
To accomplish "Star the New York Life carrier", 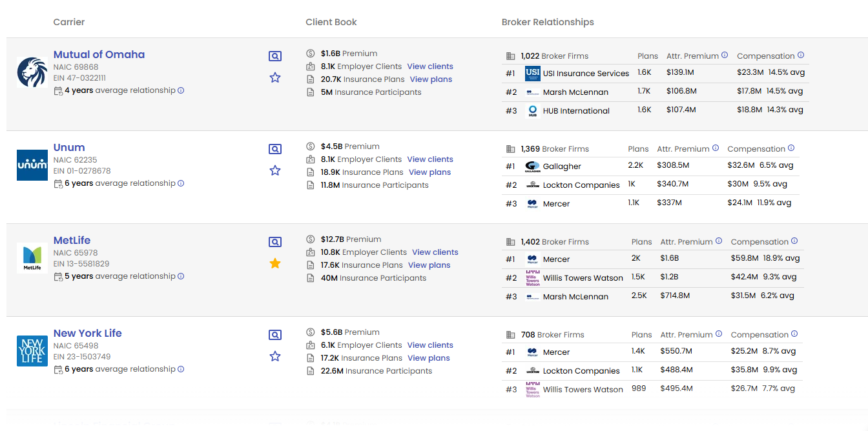I will pyautogui.click(x=275, y=356).
